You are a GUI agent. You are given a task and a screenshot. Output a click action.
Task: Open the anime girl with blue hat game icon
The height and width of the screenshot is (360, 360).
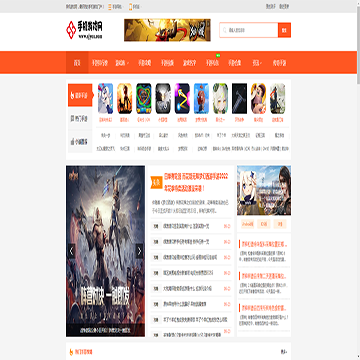tap(105, 99)
